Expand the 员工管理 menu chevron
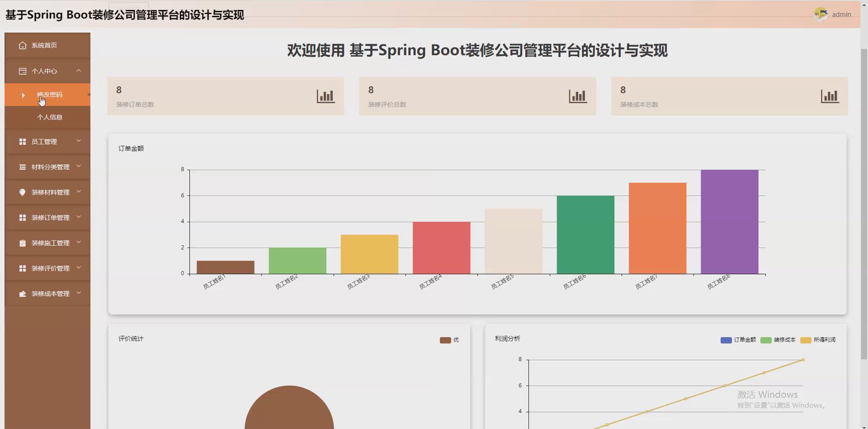 [x=79, y=141]
